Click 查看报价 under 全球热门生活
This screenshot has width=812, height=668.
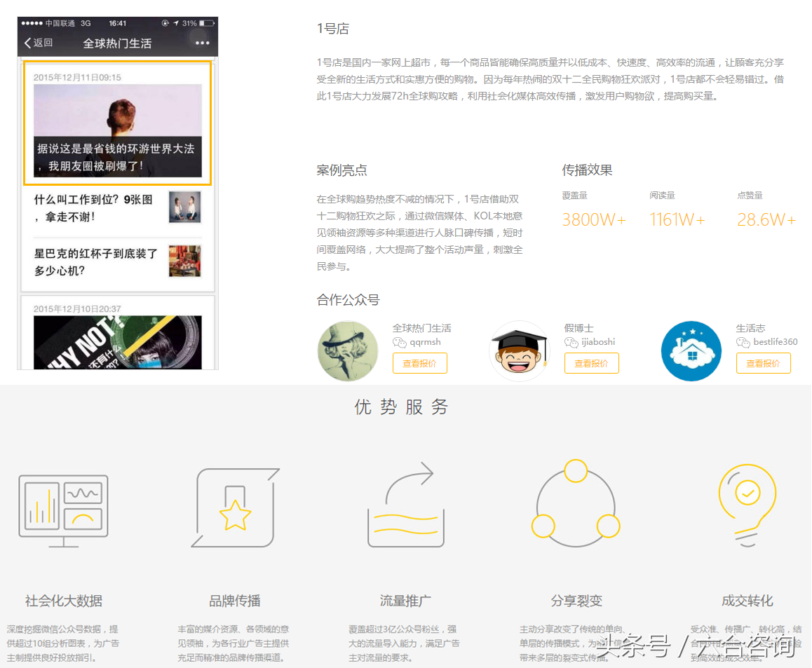tap(419, 363)
